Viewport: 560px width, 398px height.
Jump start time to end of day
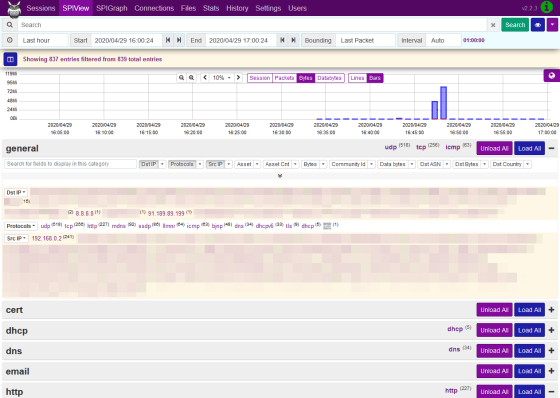(179, 40)
